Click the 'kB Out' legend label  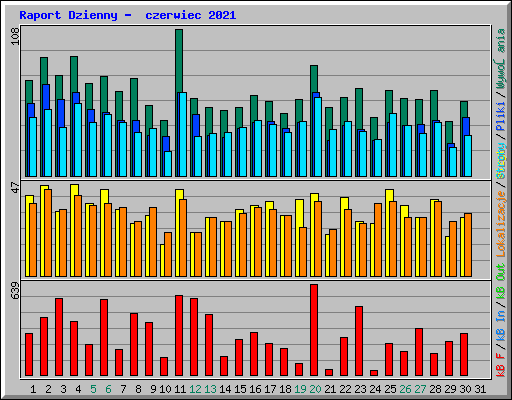tap(500, 282)
